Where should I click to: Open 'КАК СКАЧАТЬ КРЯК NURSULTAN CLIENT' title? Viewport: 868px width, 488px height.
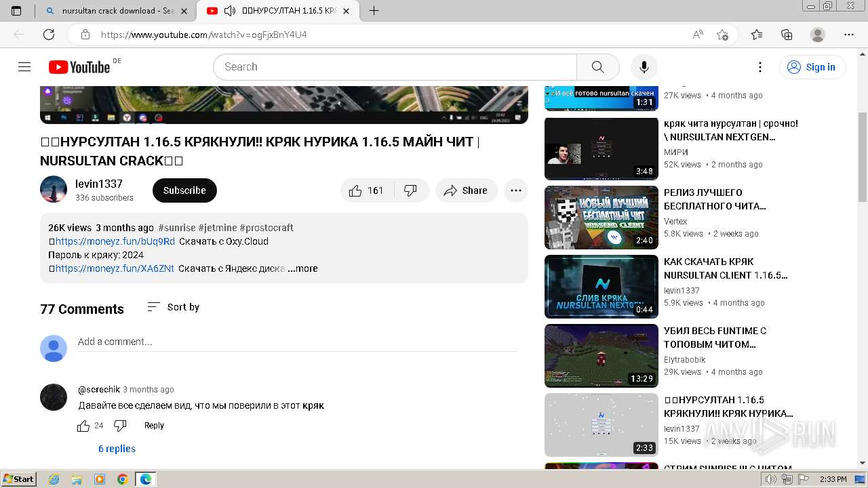click(726, 268)
